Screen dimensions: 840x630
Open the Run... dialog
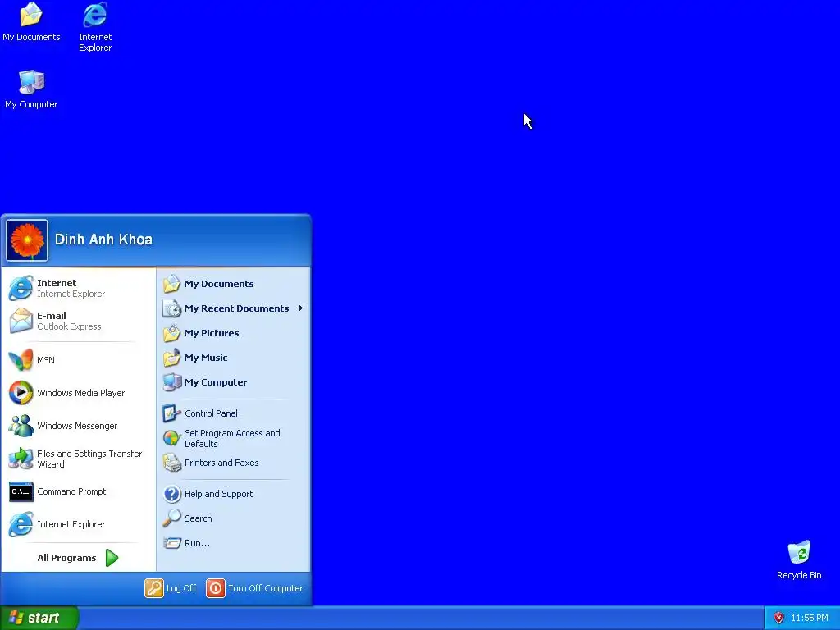(x=234, y=543)
